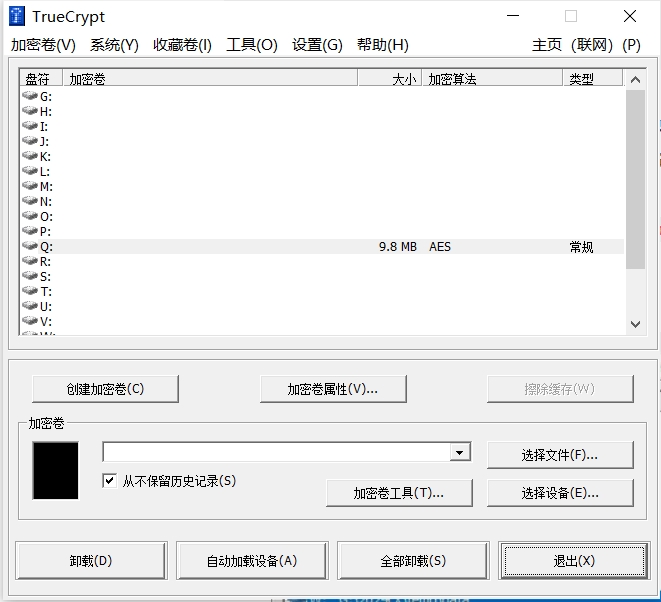Image resolution: width=661 pixels, height=602 pixels.
Task: Click 卸载(D) button
Action: click(x=91, y=561)
